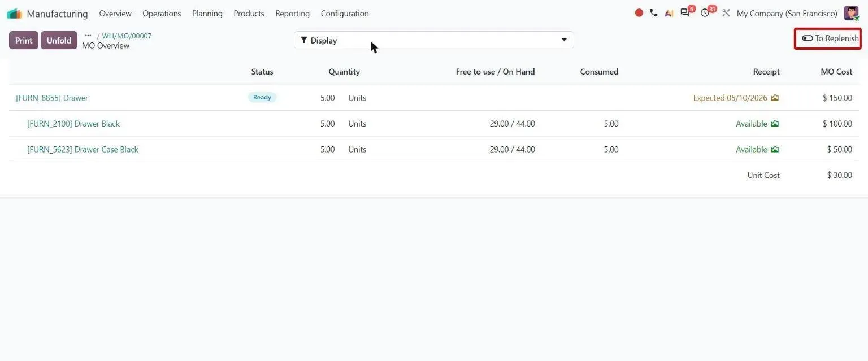Screen dimensions: 868x361
Task: Open the VoIP phone icon
Action: 654,13
